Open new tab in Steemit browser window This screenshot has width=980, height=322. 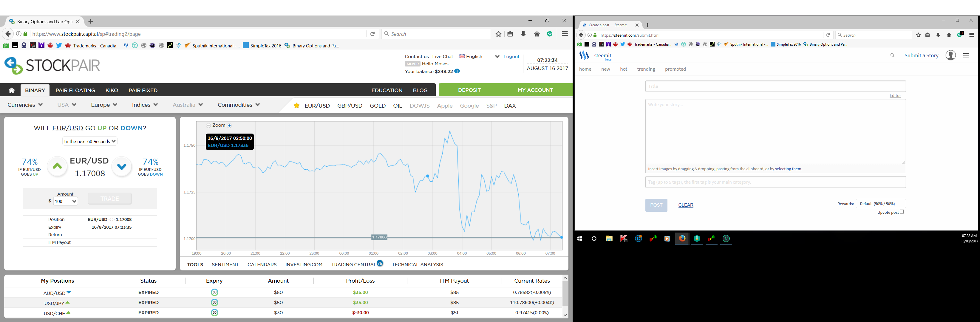point(647,25)
